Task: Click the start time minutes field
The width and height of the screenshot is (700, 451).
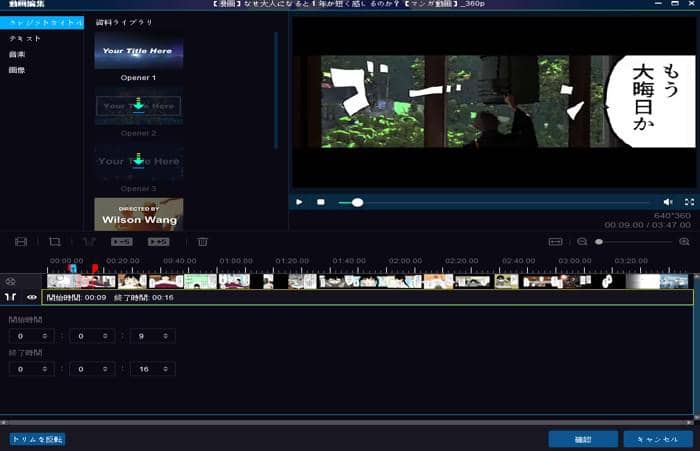Action: [92, 336]
